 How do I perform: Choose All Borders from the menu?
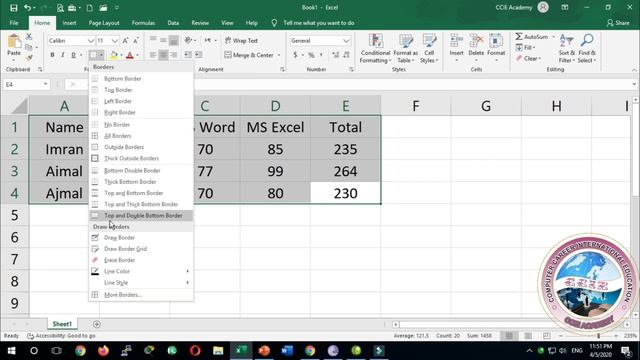(141, 136)
